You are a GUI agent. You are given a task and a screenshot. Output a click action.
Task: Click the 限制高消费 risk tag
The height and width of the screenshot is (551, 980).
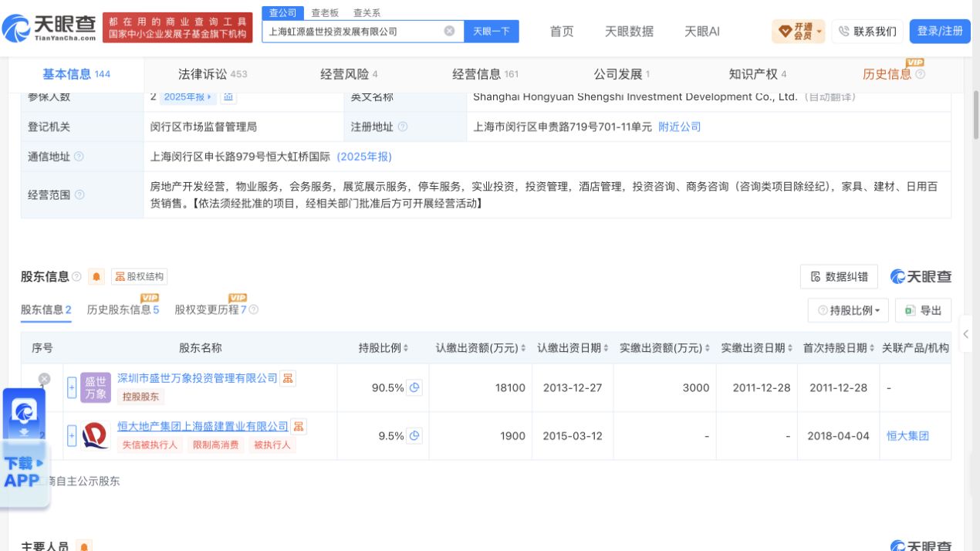pos(215,445)
